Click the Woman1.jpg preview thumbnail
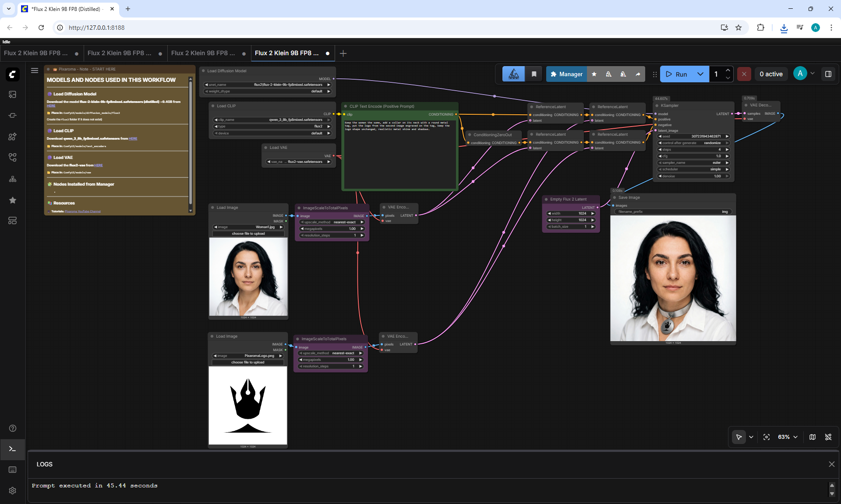This screenshot has height=504, width=841. [x=248, y=277]
